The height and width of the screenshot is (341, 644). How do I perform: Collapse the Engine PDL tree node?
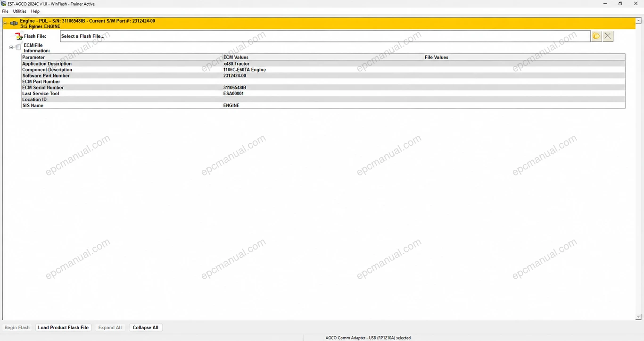tap(5, 23)
